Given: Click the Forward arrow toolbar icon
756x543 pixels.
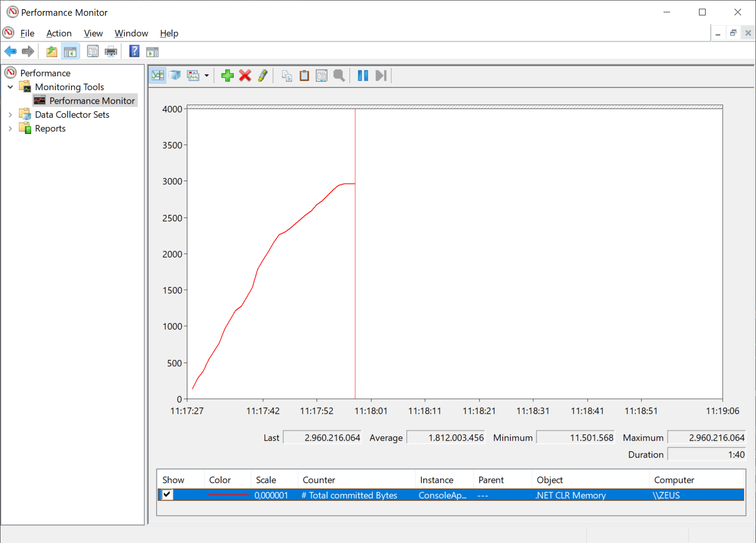Looking at the screenshot, I should point(28,52).
